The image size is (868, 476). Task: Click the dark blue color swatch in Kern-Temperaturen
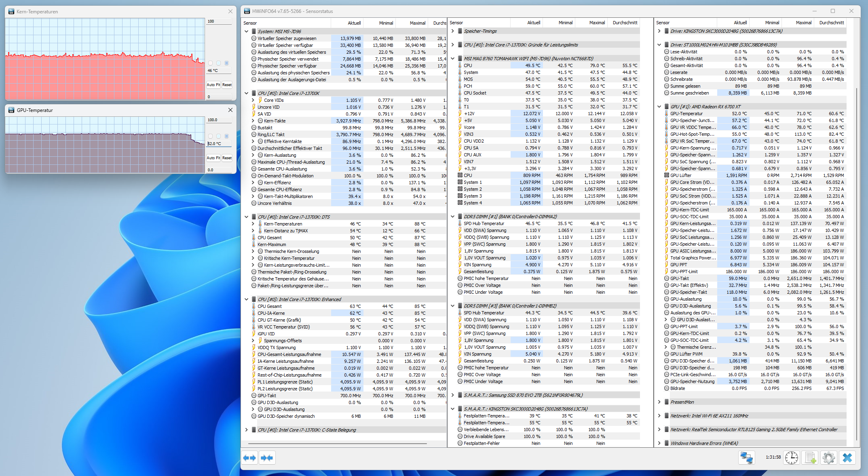[x=227, y=63]
